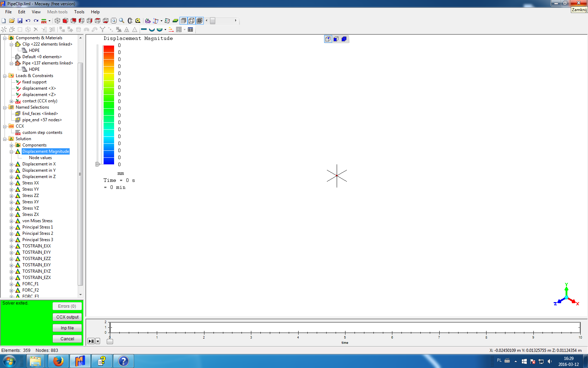Collapse the Loads & Constraints node
The width and height of the screenshot is (588, 368).
[5, 76]
